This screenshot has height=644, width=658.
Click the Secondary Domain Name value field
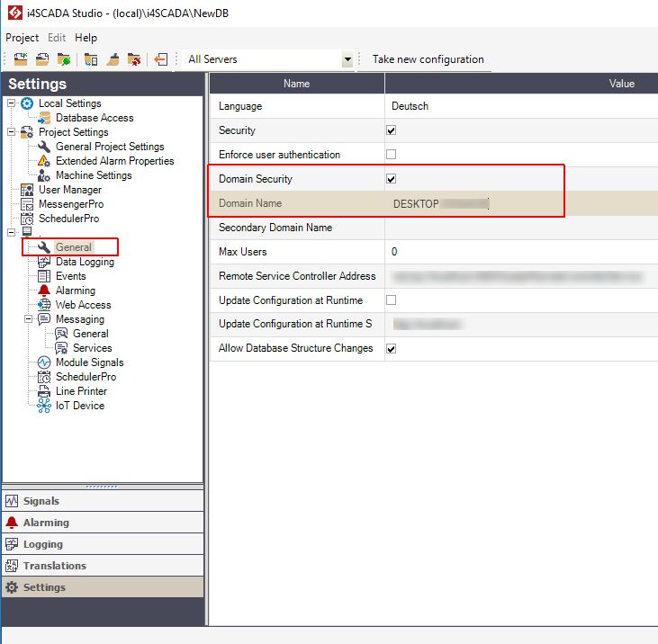pos(521,228)
